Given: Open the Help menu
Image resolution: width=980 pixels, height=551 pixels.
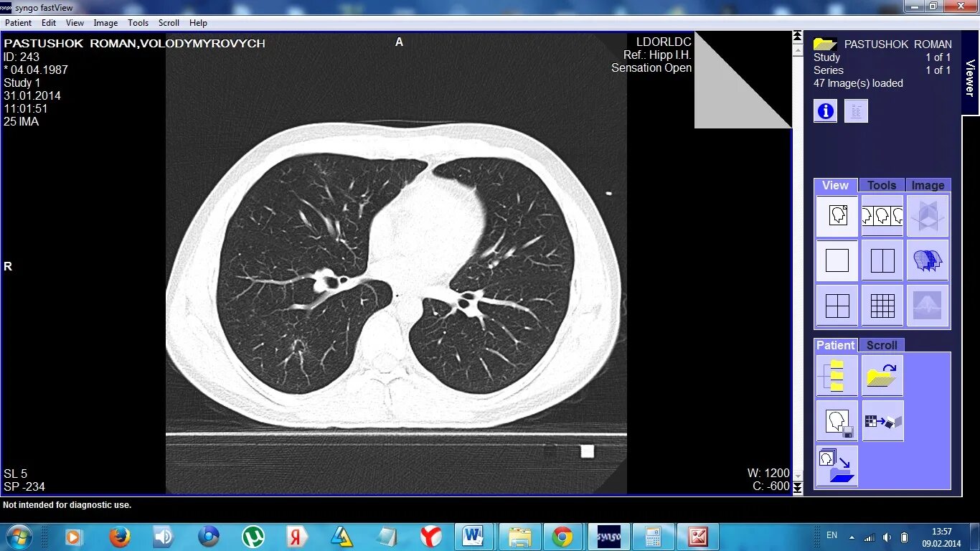Looking at the screenshot, I should point(198,23).
